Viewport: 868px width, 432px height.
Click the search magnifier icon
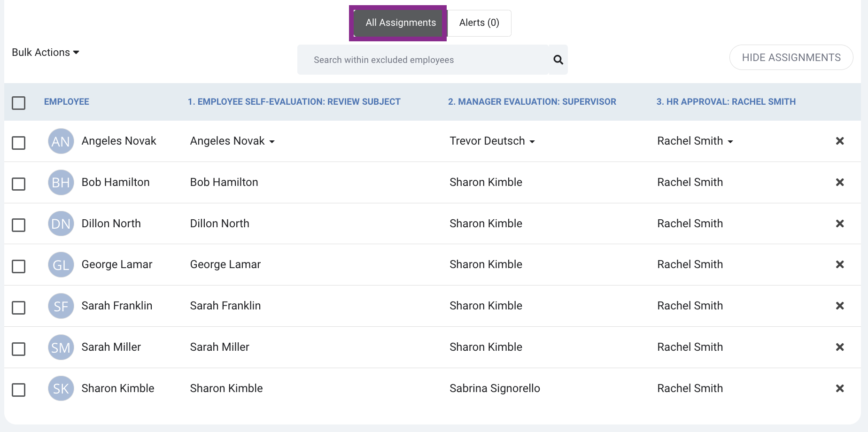tap(558, 60)
